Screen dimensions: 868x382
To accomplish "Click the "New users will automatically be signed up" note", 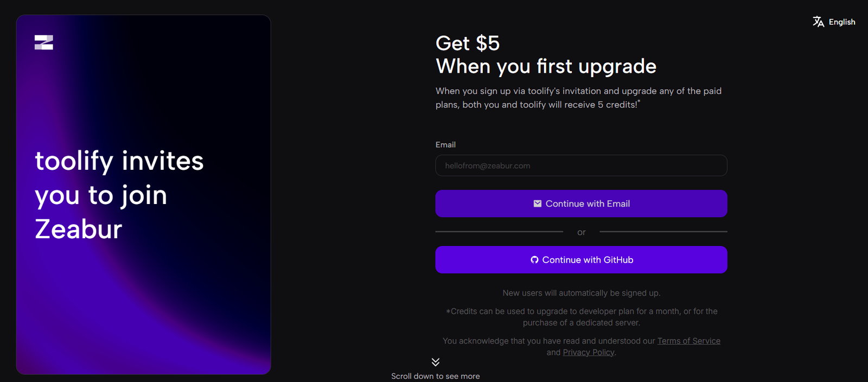I will click(x=581, y=293).
